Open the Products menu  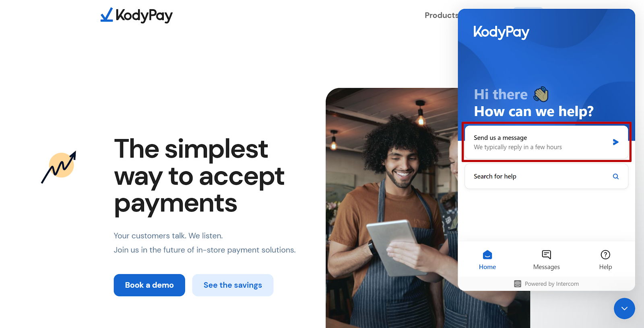(441, 15)
